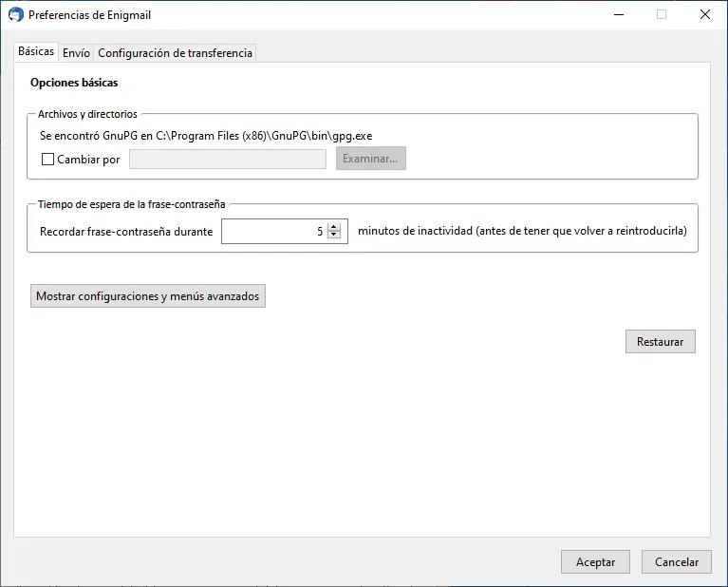Switch to the Envío tab
This screenshot has height=587, width=728.
click(77, 53)
